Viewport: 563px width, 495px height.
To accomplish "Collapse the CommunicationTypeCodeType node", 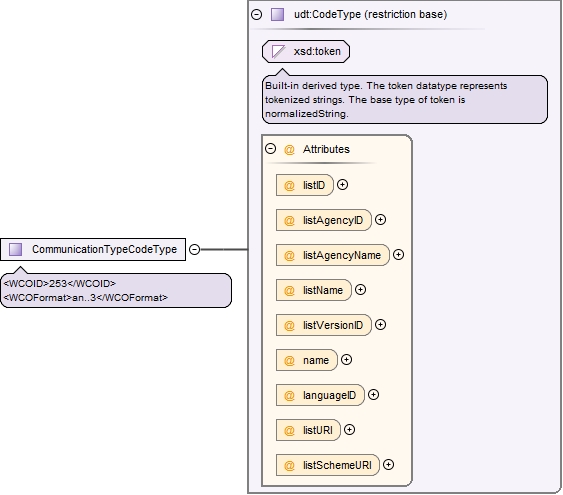I will coord(194,249).
